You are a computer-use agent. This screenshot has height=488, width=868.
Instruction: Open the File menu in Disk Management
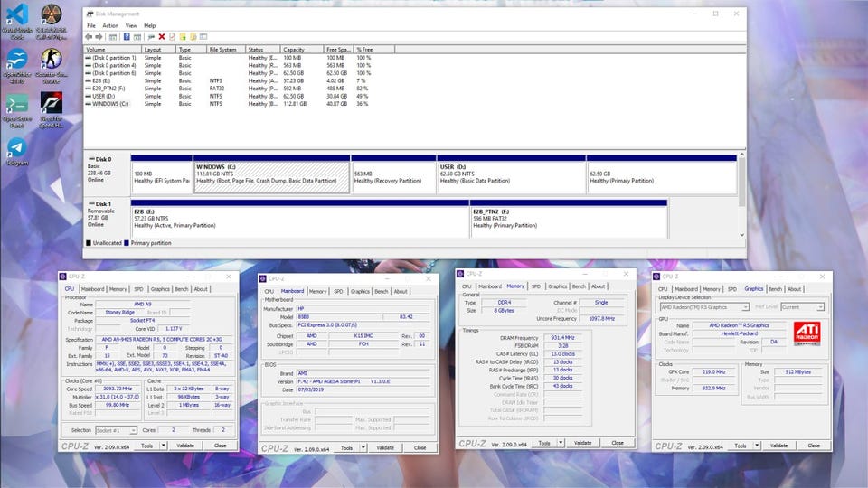[91, 25]
